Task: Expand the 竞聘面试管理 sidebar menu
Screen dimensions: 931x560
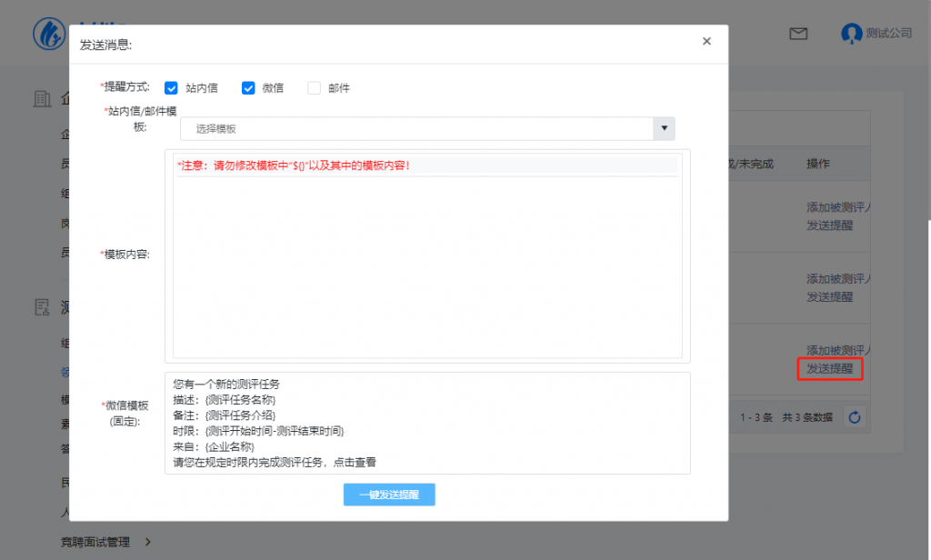Action: coord(95,542)
